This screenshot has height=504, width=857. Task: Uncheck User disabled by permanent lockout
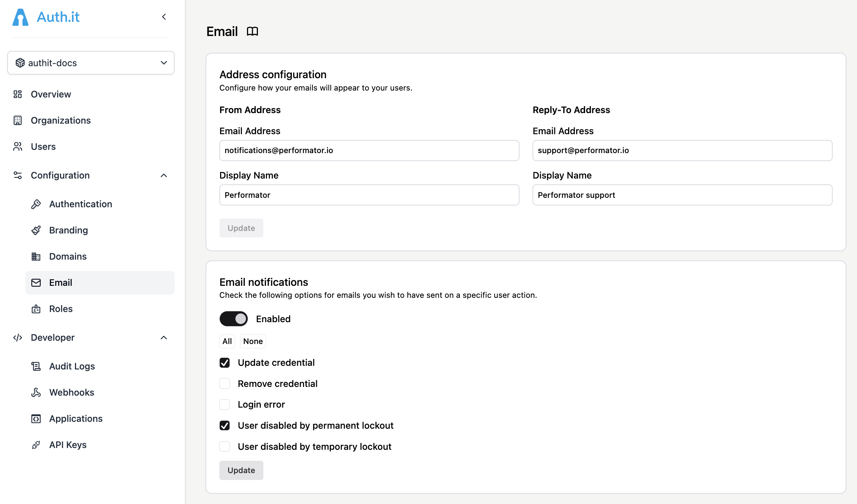point(224,425)
